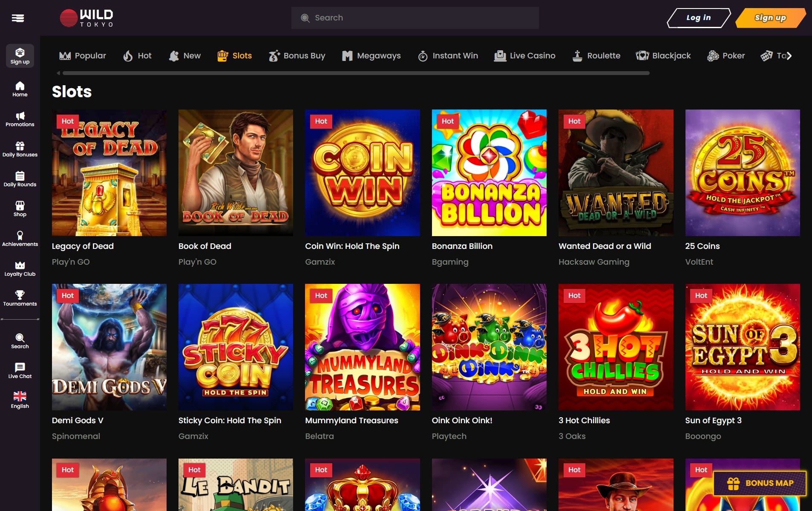Open Loyalty Club in sidebar
Image resolution: width=812 pixels, height=511 pixels.
[x=20, y=268]
